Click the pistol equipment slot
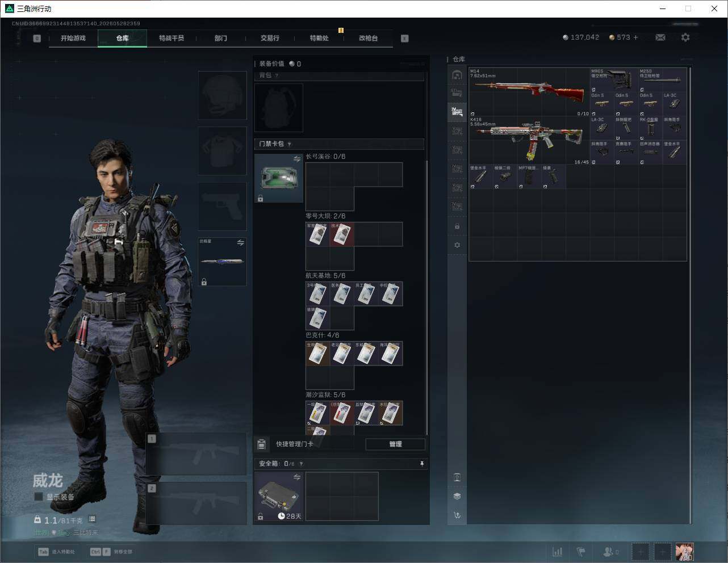This screenshot has width=728, height=563. click(x=223, y=206)
